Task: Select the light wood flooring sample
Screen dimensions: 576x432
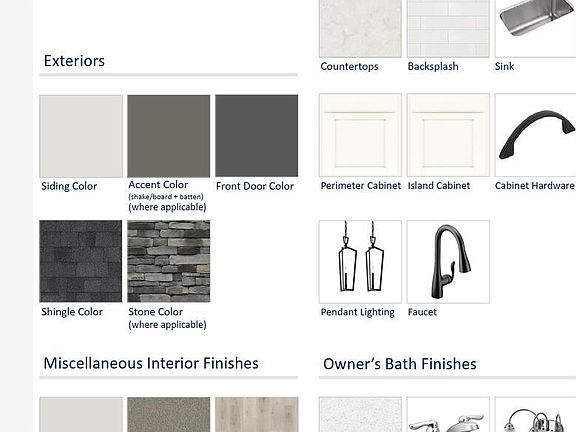Action: coord(256,414)
